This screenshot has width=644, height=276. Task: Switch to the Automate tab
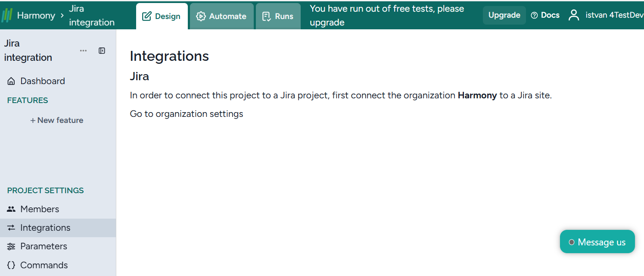pos(221,16)
